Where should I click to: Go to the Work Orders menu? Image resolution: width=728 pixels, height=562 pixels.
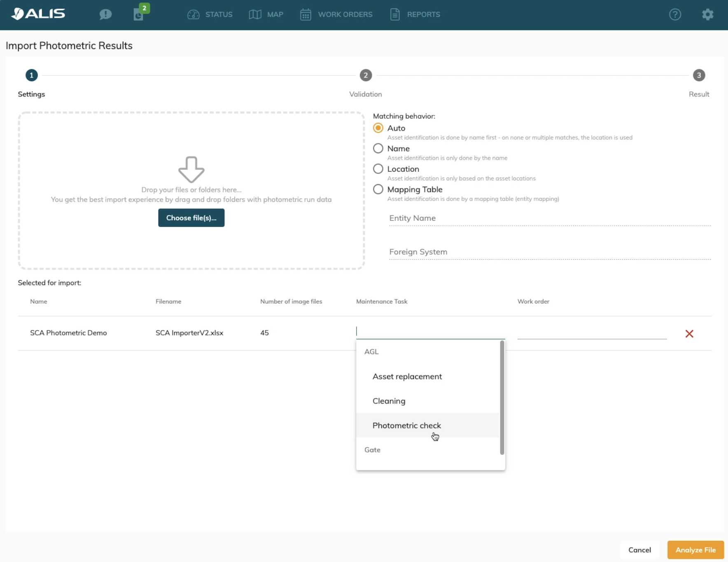pyautogui.click(x=336, y=14)
